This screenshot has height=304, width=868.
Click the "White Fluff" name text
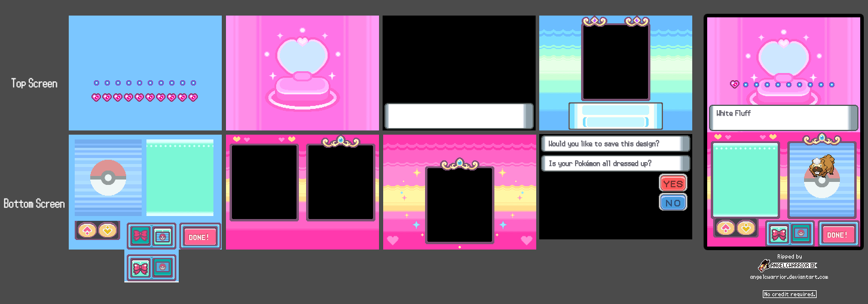coord(733,113)
